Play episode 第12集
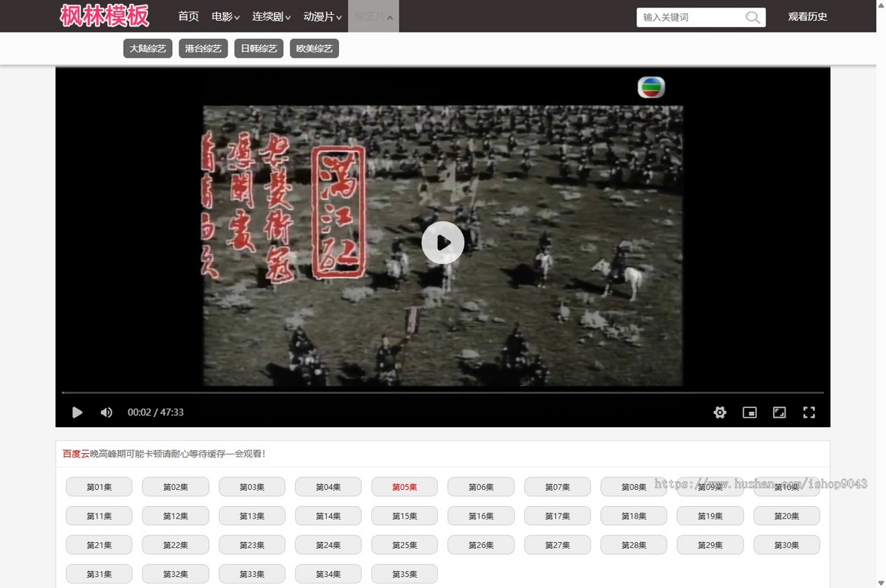Screen dimensions: 886x588 176,516
